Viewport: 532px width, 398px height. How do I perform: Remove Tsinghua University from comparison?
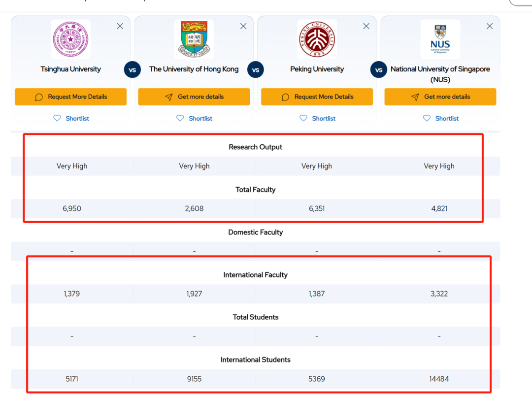(x=120, y=27)
